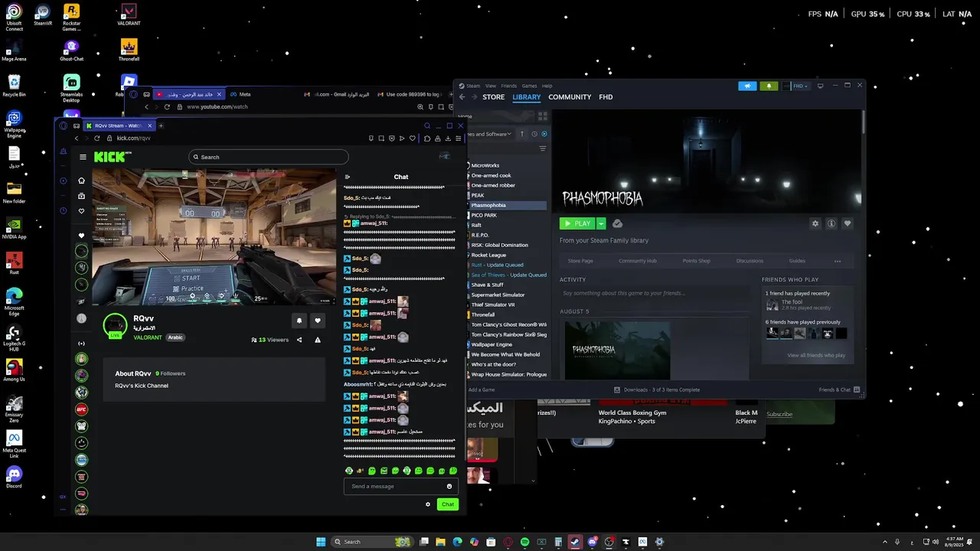980x551 pixels.
Task: Open Steam Friends menu
Action: [508, 86]
